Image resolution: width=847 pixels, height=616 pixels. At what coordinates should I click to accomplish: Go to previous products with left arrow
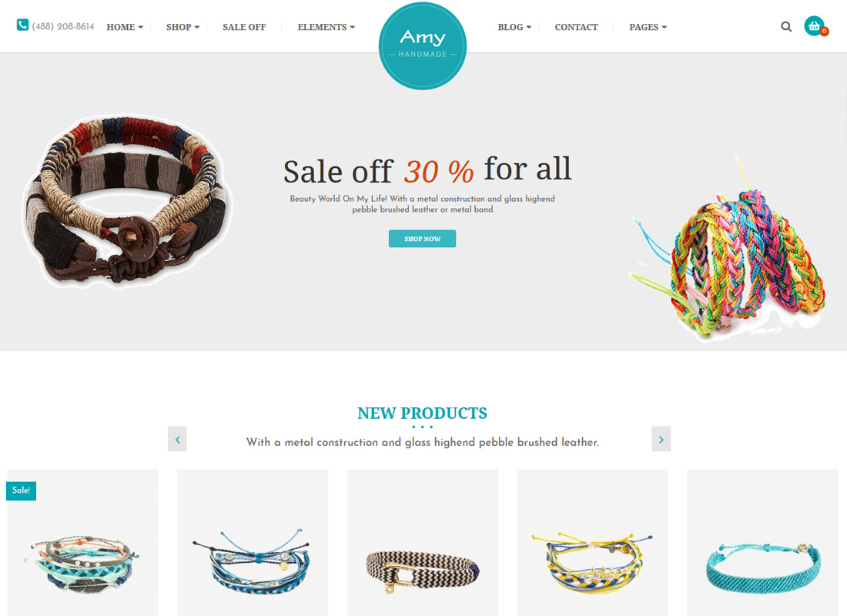click(x=177, y=440)
